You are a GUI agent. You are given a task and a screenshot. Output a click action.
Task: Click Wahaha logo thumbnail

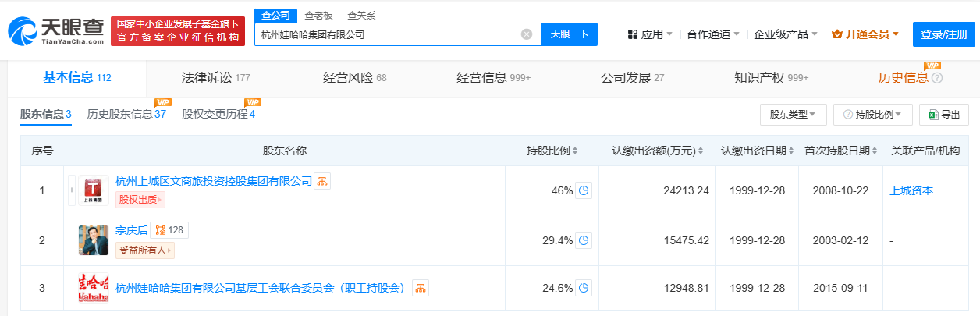[94, 288]
